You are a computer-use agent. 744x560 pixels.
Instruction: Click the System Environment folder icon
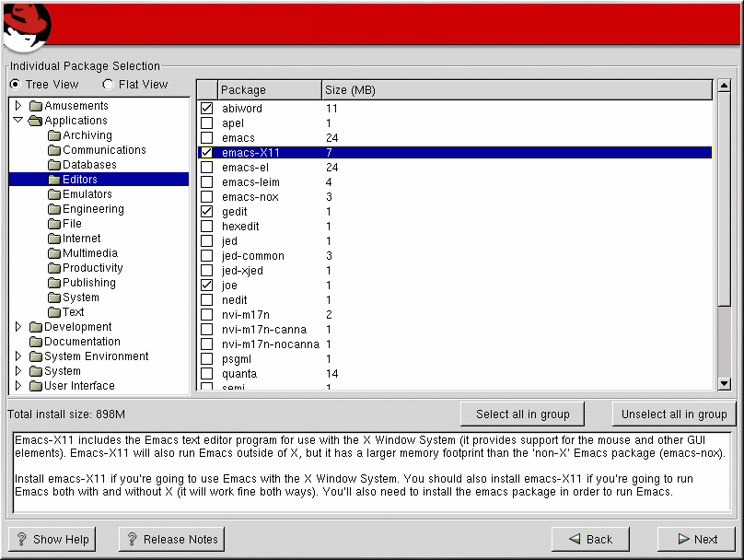36,356
